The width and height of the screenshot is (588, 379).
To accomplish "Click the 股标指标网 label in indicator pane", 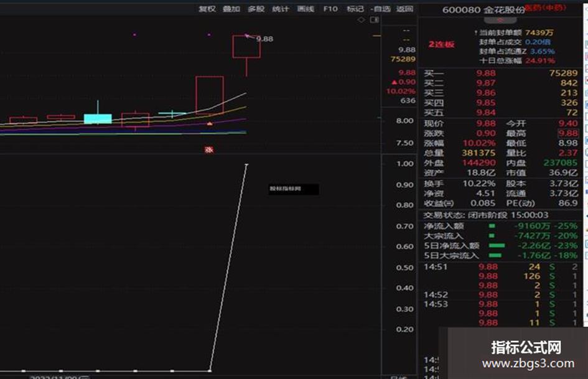I will pyautogui.click(x=285, y=189).
